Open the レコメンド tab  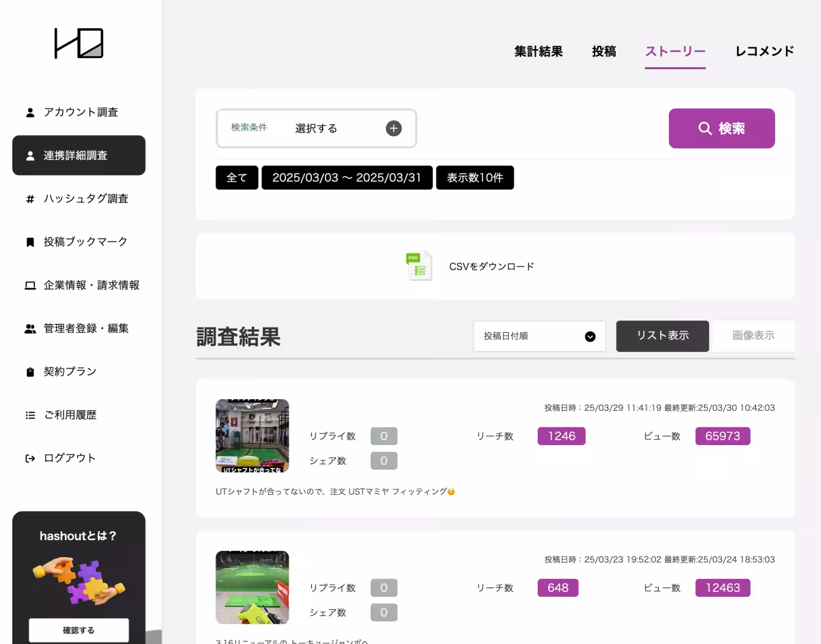pyautogui.click(x=764, y=51)
